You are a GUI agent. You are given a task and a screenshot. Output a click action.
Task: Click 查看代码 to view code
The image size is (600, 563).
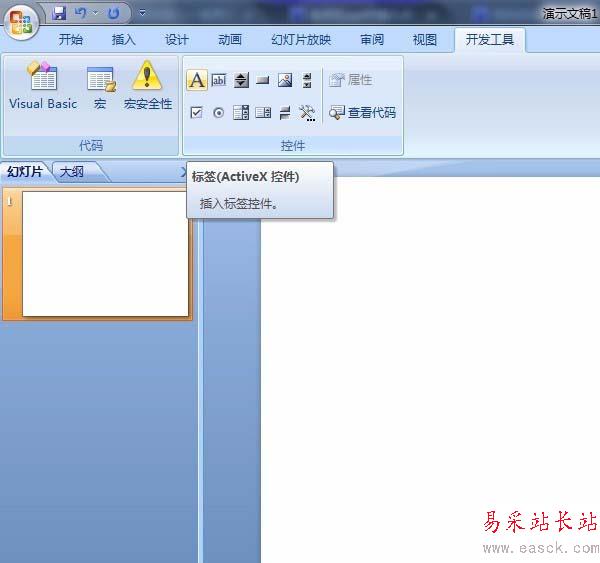click(362, 113)
